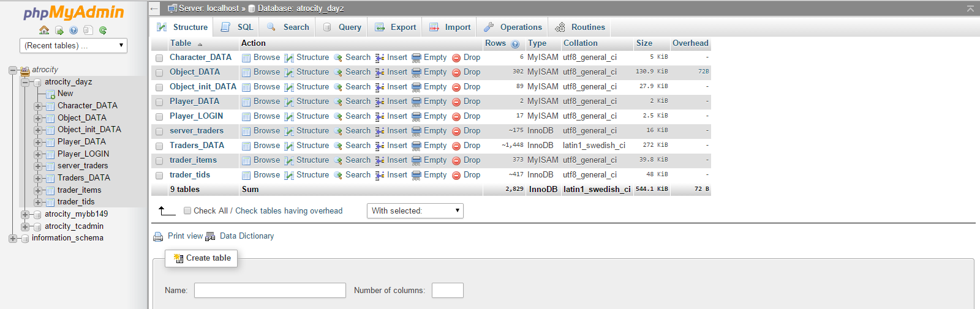Select Player_LOGIN in navigation tree

(83, 154)
